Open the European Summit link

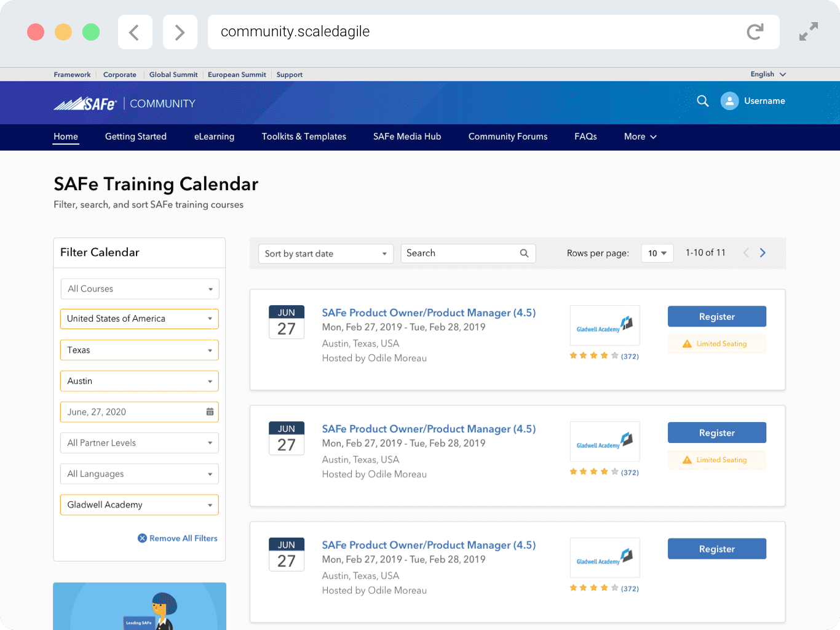[237, 74]
